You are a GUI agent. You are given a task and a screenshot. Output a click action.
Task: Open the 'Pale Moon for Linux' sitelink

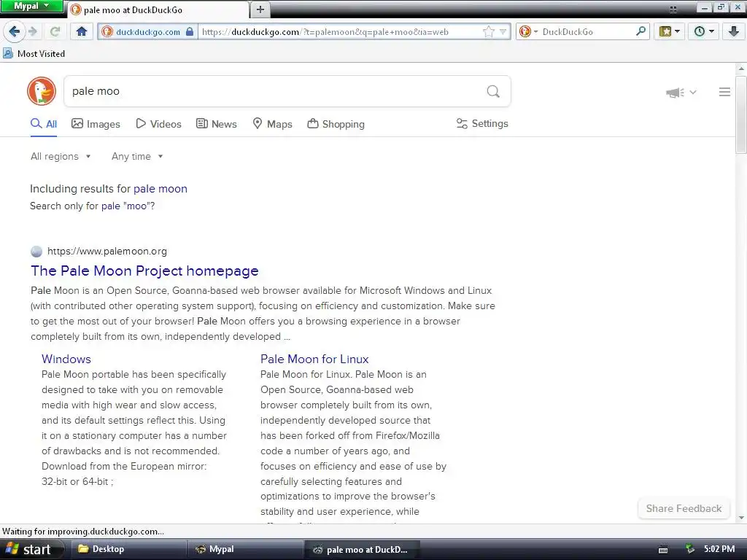(314, 359)
